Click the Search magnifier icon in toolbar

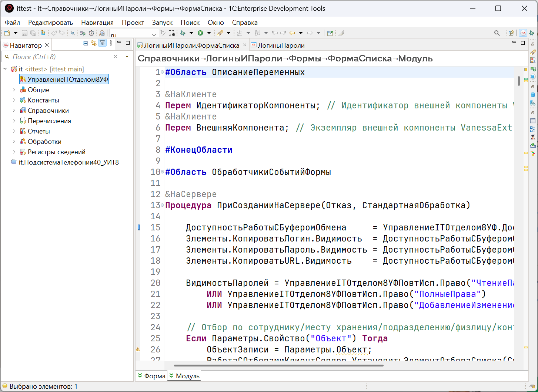497,33
